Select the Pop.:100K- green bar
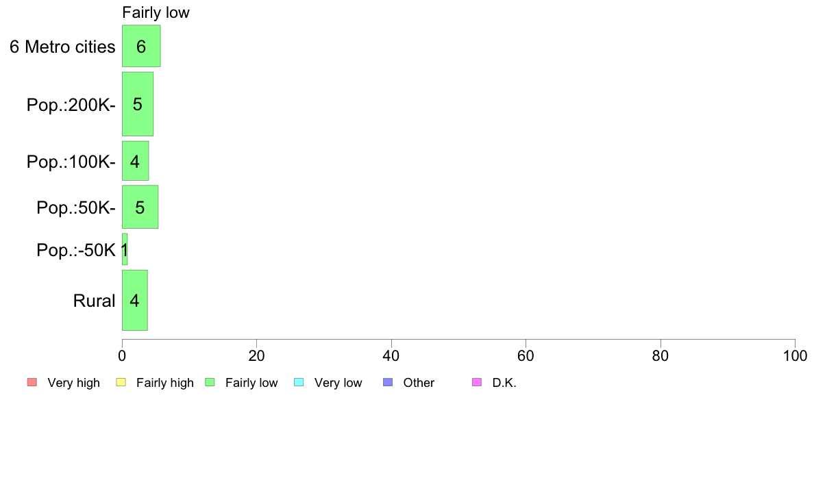 pyautogui.click(x=136, y=161)
